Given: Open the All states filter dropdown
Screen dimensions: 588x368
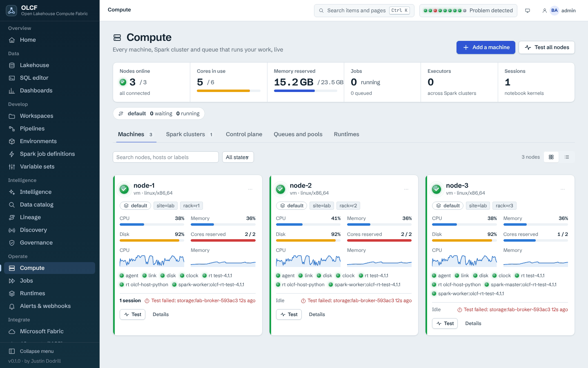Looking at the screenshot, I should coord(238,157).
